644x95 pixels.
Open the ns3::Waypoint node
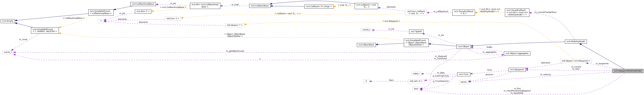(517, 70)
